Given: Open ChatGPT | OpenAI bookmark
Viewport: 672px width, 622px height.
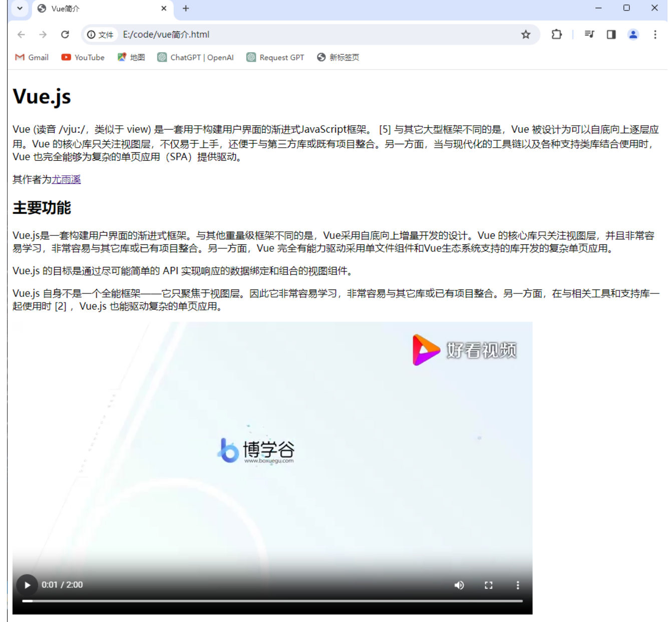Looking at the screenshot, I should tap(196, 58).
